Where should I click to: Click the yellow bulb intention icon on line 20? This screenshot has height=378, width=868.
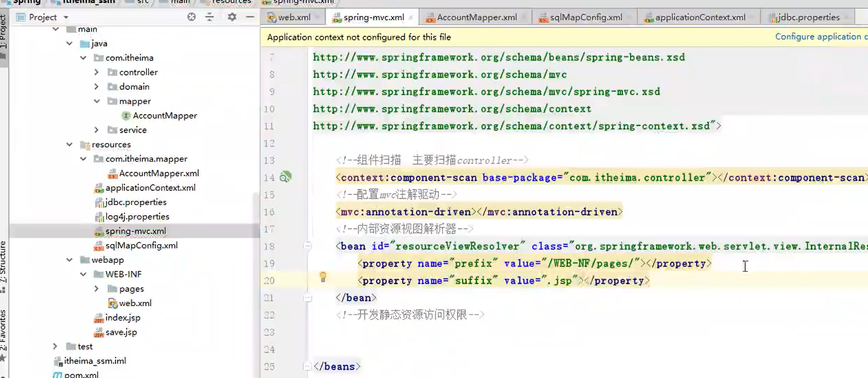click(x=322, y=277)
